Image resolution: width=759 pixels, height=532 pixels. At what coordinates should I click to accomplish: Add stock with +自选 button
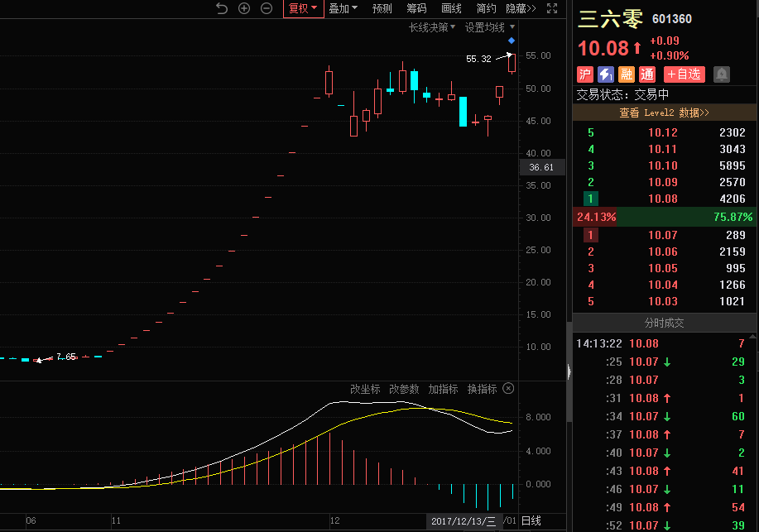coord(683,74)
